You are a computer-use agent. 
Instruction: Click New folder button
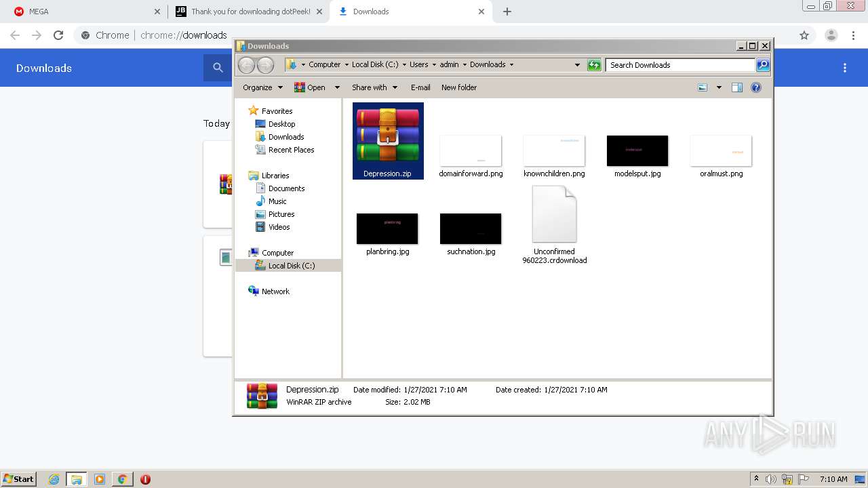[459, 87]
